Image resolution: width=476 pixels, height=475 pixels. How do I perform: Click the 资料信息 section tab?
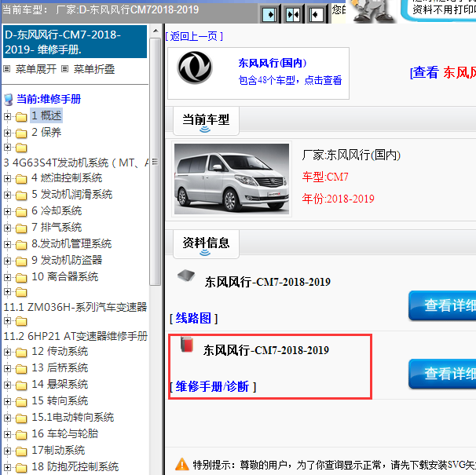coord(206,244)
